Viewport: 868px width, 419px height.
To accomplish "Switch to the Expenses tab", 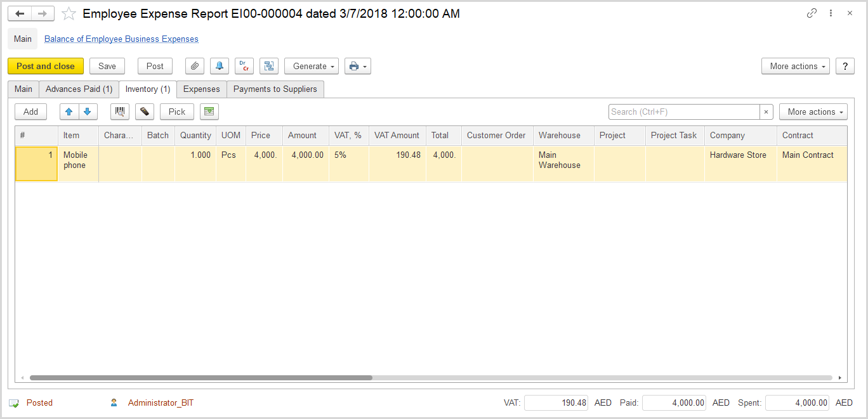I will (201, 89).
